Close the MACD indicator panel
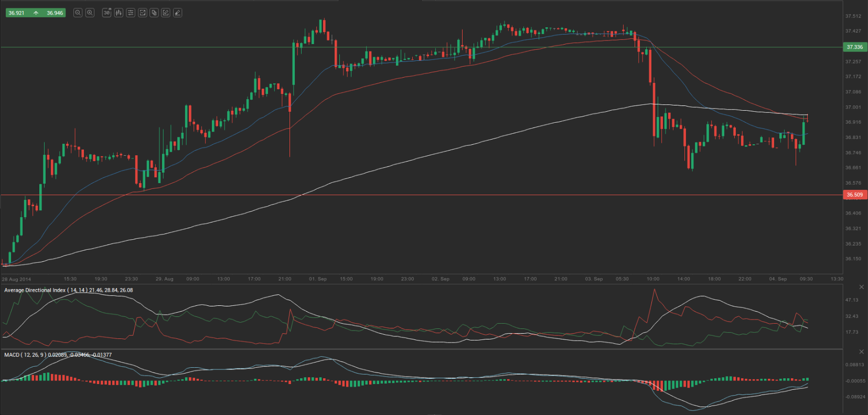The image size is (868, 415). point(861,352)
